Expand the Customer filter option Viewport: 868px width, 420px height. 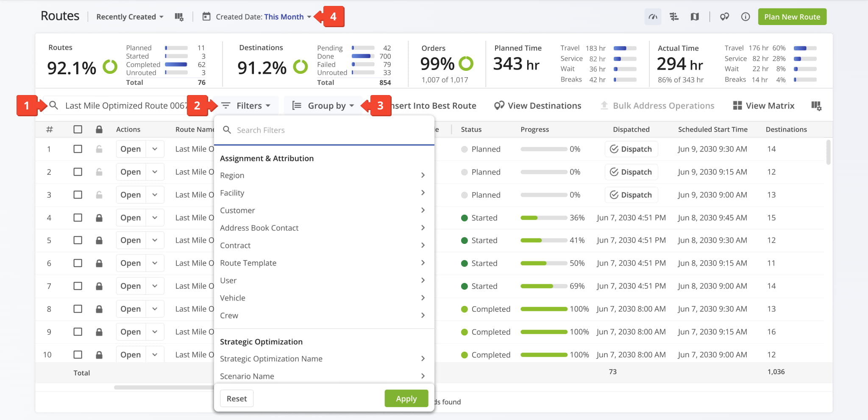pyautogui.click(x=323, y=210)
